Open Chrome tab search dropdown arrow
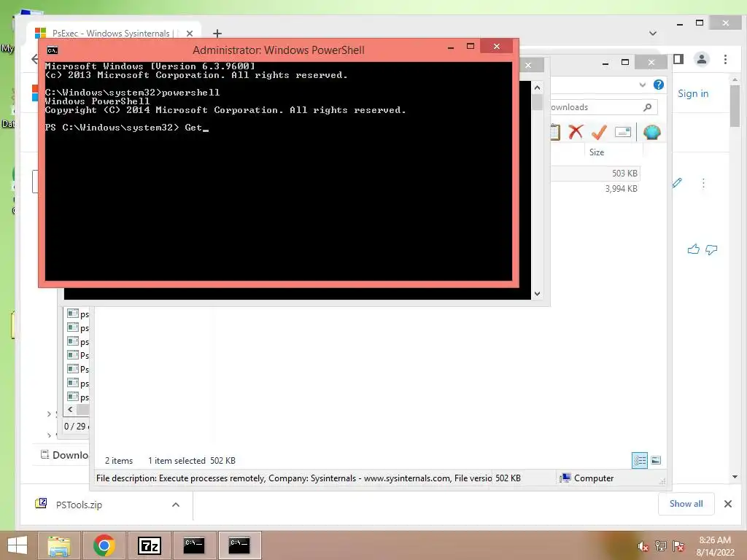 pyautogui.click(x=653, y=34)
